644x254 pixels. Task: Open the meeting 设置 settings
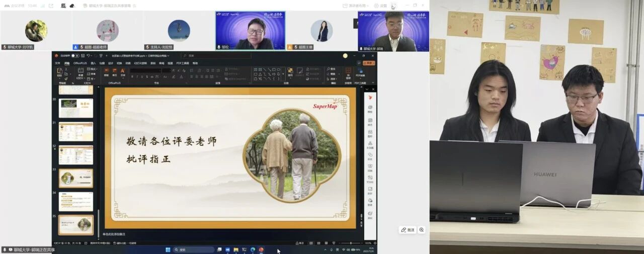coord(380,6)
